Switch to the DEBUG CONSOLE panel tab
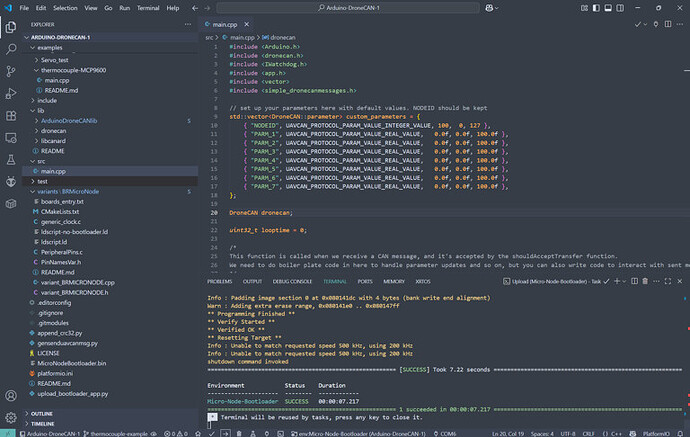Image resolution: width=690 pixels, height=437 pixels. pyautogui.click(x=292, y=281)
